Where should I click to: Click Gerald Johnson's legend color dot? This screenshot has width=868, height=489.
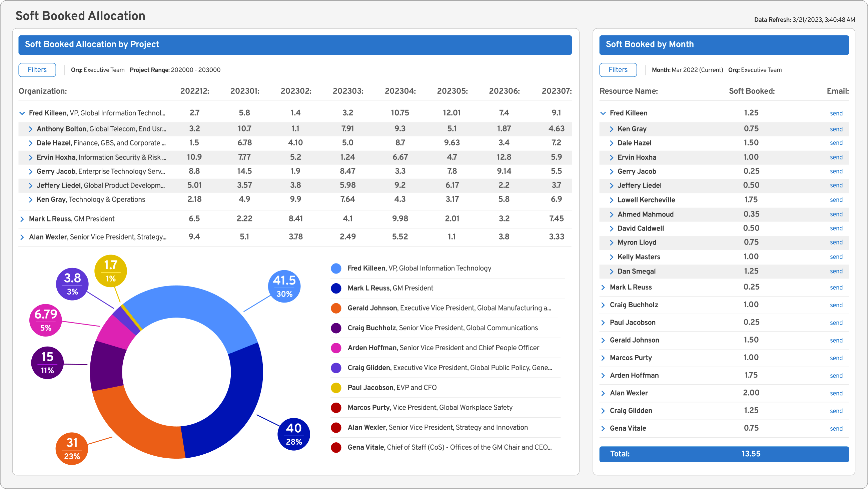tap(336, 308)
